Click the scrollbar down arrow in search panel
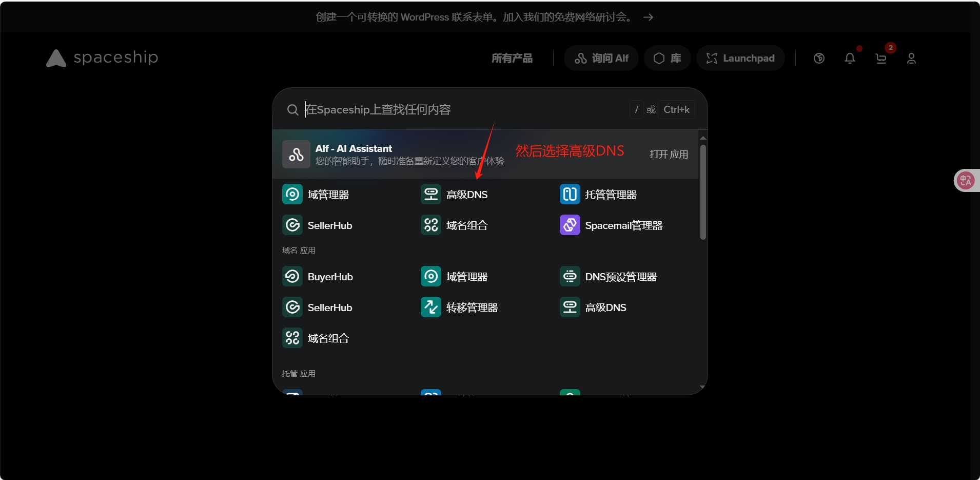The image size is (980, 480). tap(703, 387)
